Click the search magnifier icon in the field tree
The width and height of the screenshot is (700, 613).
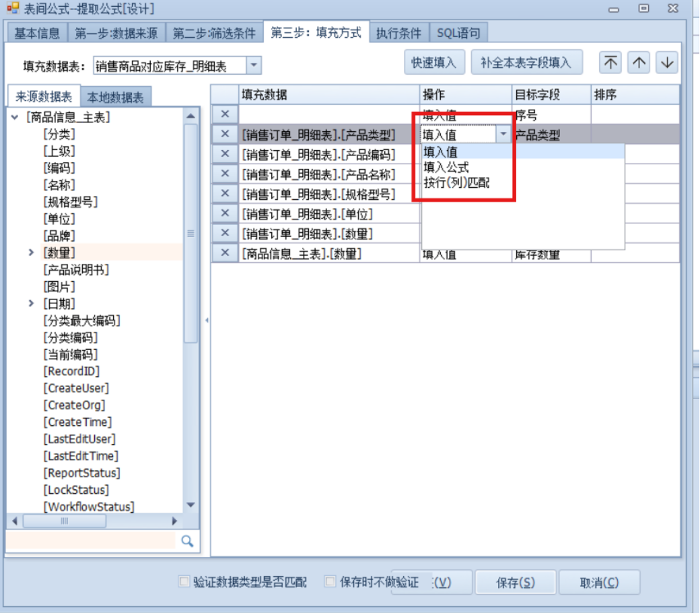click(187, 541)
